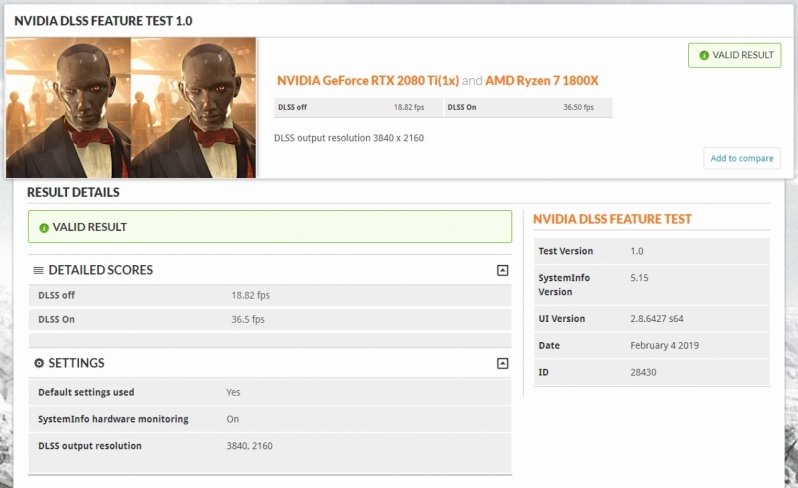Select the UI Version label

562,319
